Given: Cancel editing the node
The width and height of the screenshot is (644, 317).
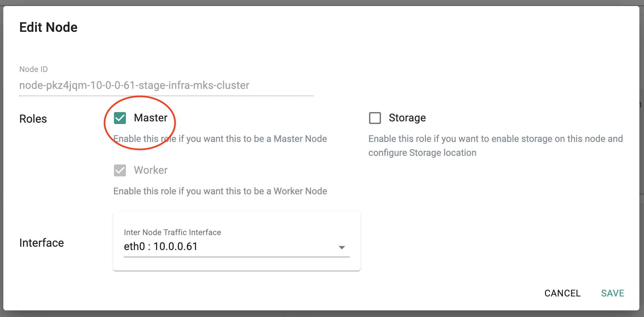Looking at the screenshot, I should click(563, 293).
